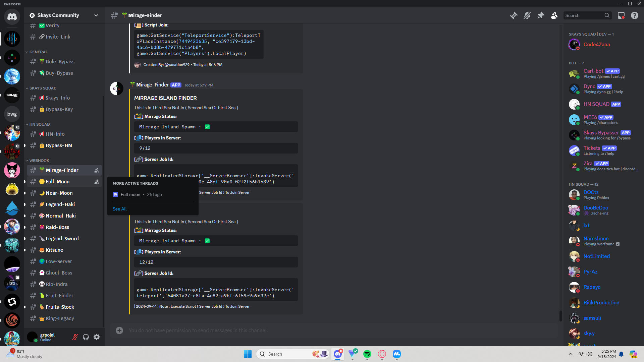Click grpojel user avatar

pos(32,337)
